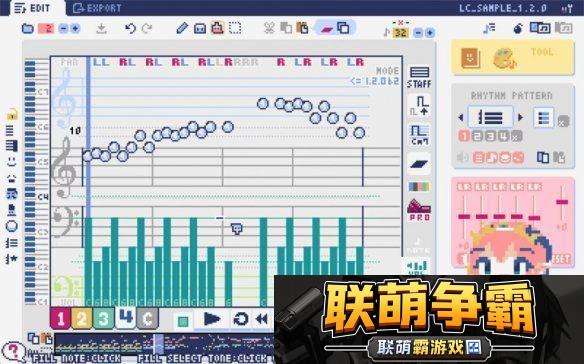
Task: Click the note length value 32
Action: pos(400,33)
